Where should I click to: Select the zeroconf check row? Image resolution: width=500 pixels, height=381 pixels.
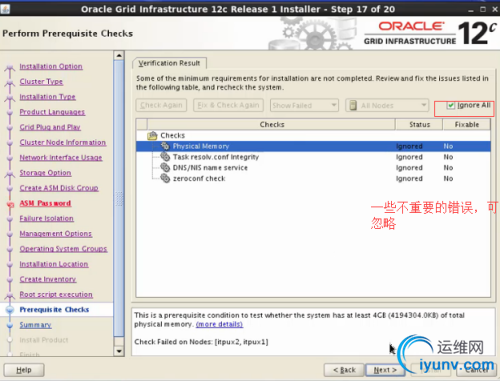point(313,178)
